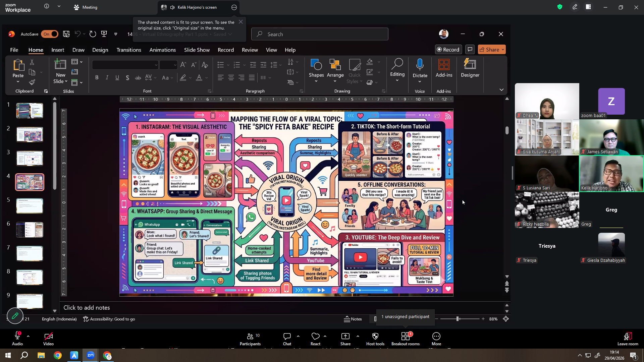Expand Zoom React options arrow
The width and height of the screenshot is (644, 362).
pos(325,336)
